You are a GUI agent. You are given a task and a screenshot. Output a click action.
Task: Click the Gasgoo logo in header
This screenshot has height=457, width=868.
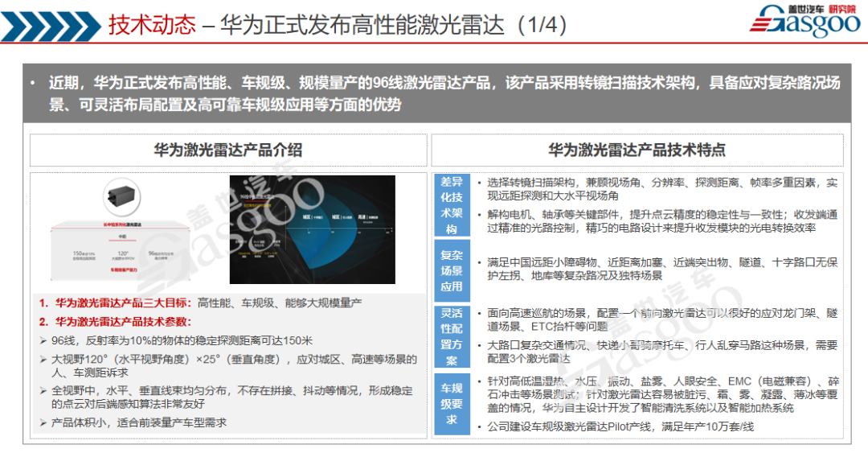click(x=805, y=20)
